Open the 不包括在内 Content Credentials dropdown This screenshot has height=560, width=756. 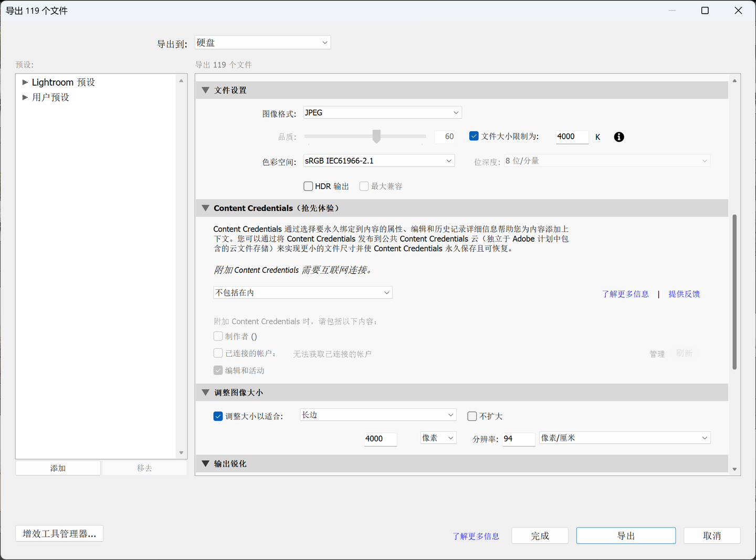pyautogui.click(x=303, y=293)
